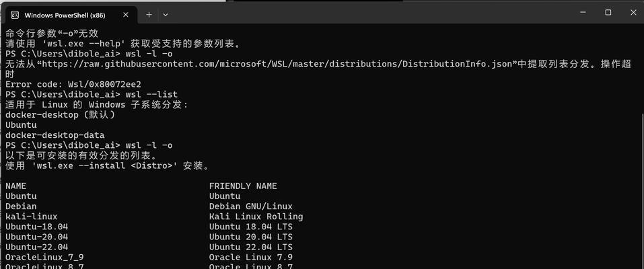Image resolution: width=644 pixels, height=269 pixels.
Task: Click the kali-linux entry in NAME column
Action: (x=32, y=217)
